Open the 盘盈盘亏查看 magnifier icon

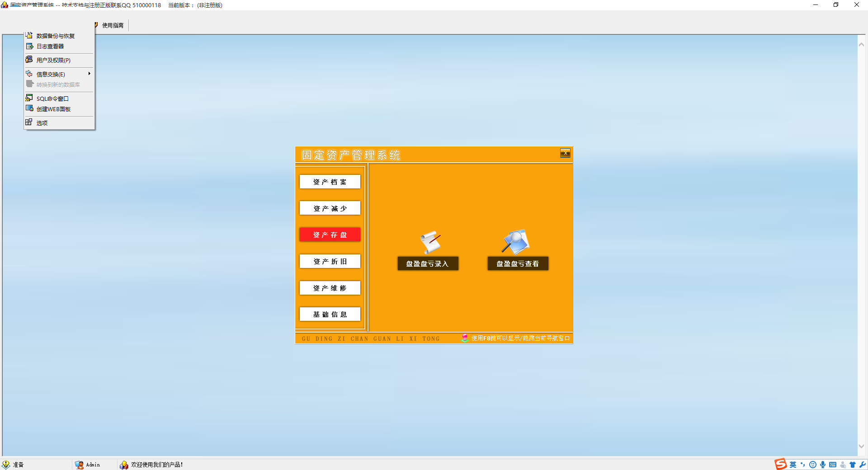(x=516, y=242)
